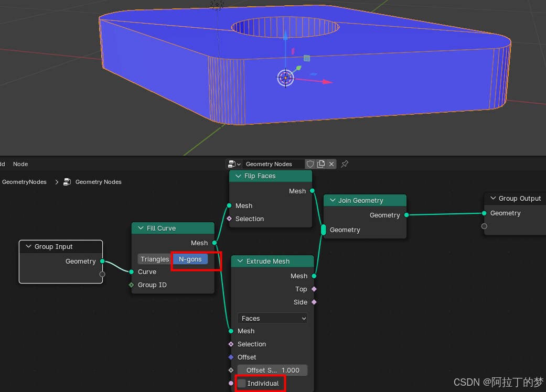The width and height of the screenshot is (546, 392).
Task: Collapse the Extrude Mesh node
Action: coord(240,262)
